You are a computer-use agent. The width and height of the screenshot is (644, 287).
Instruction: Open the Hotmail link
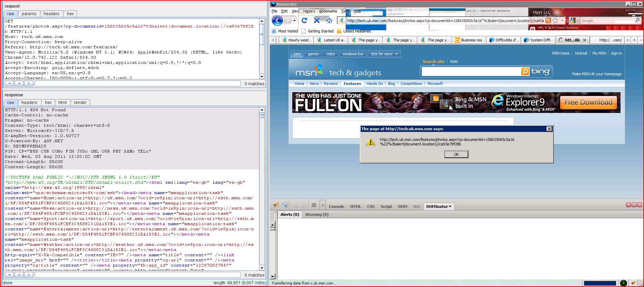pos(581,53)
